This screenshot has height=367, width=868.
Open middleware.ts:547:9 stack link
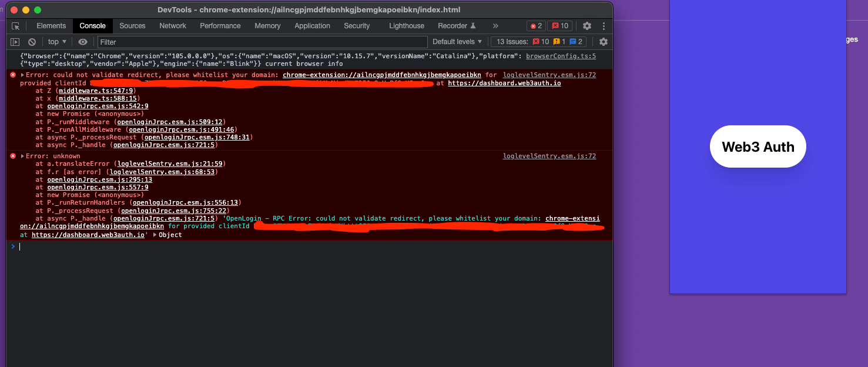pyautogui.click(x=97, y=91)
